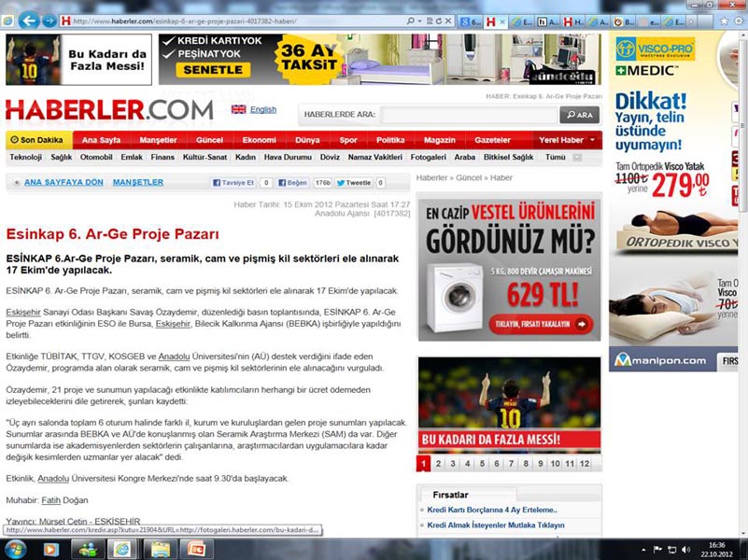Close the active Haberler browser tab
Viewport: 748px width, 560px height.
click(x=502, y=21)
